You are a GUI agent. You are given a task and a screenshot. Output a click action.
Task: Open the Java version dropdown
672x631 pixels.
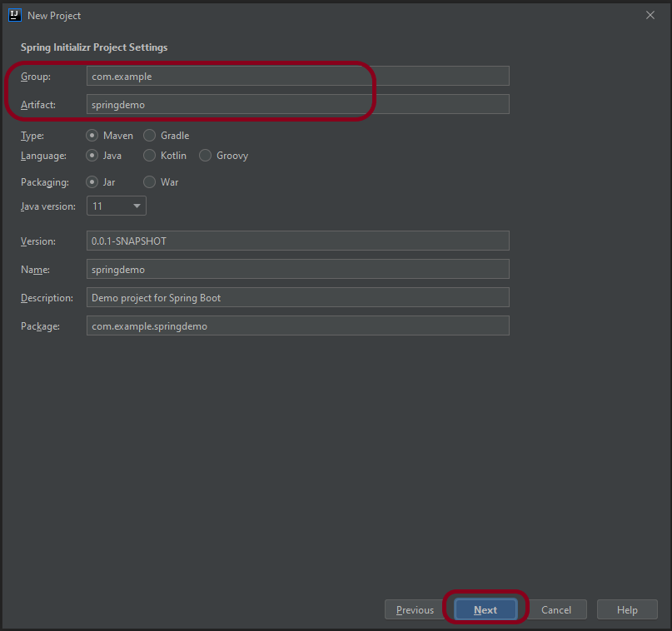(x=116, y=206)
